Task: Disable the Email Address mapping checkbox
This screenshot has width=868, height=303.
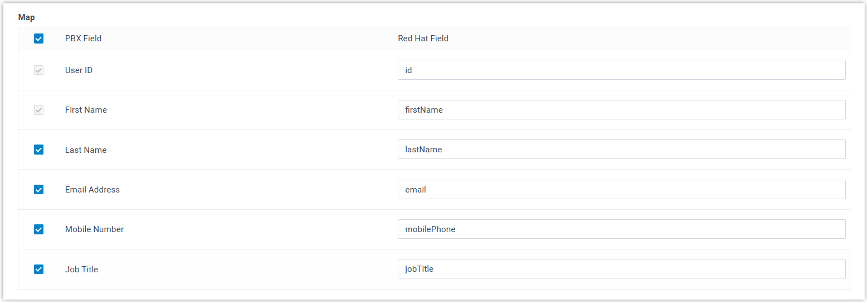Action: point(38,190)
